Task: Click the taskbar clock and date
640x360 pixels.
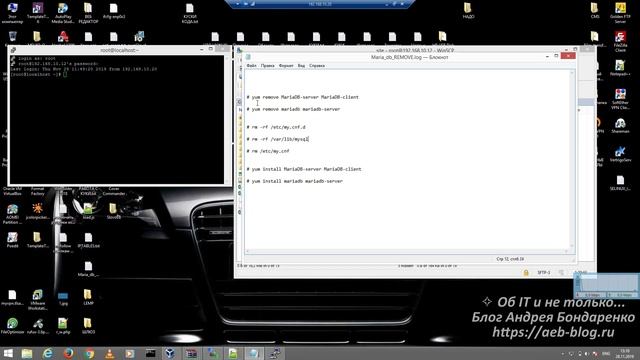Action: pyautogui.click(x=624, y=353)
